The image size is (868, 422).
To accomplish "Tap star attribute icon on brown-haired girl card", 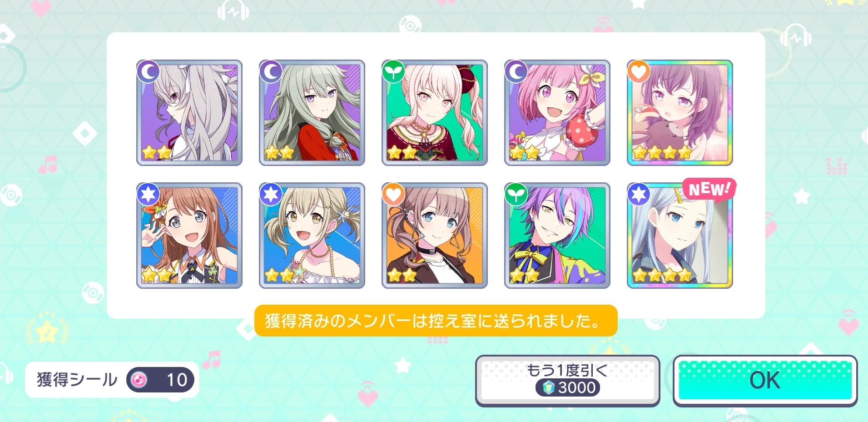I will click(x=148, y=195).
